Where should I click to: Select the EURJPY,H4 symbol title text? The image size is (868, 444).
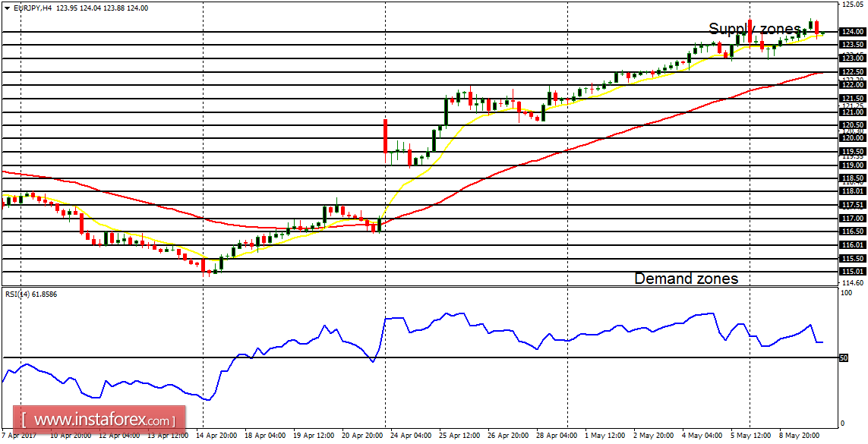(x=32, y=8)
